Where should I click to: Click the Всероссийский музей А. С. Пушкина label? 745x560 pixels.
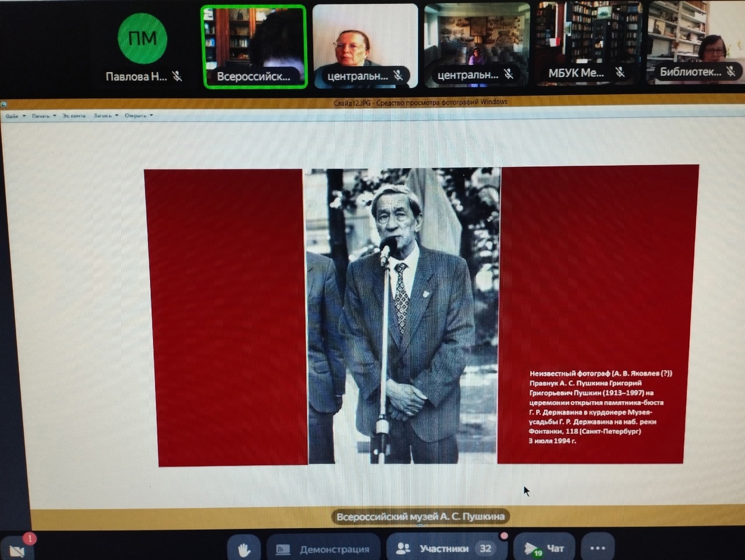[x=420, y=516]
